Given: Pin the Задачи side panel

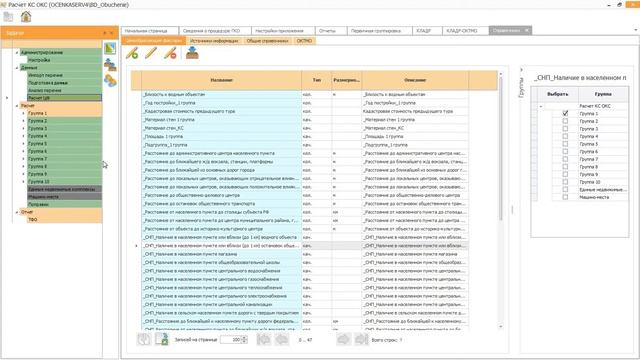Looking at the screenshot, I should pyautogui.click(x=105, y=33).
